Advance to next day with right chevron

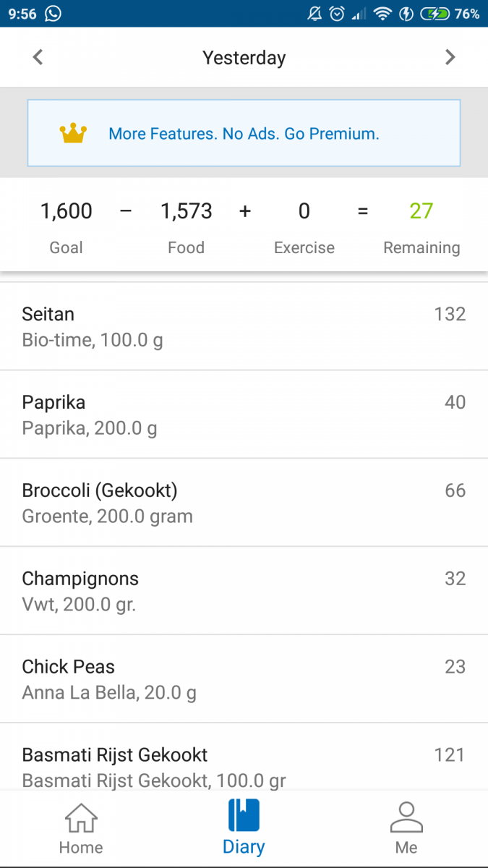(450, 57)
